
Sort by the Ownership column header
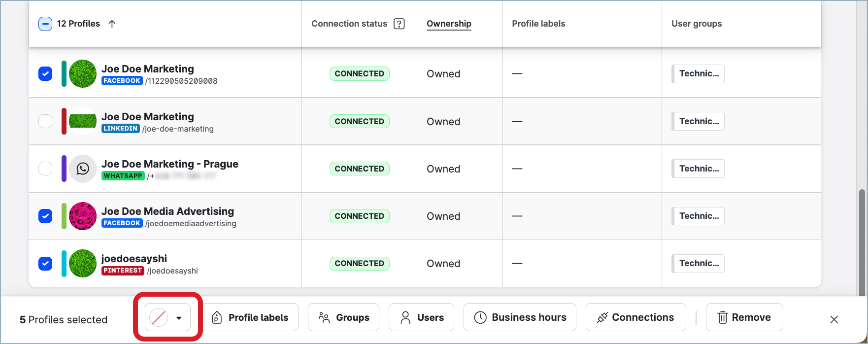coord(448,24)
